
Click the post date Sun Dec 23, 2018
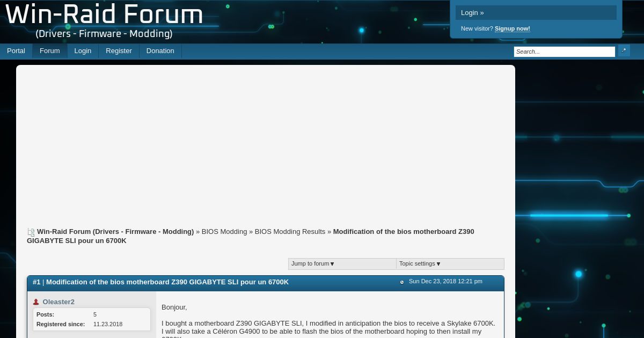point(445,281)
